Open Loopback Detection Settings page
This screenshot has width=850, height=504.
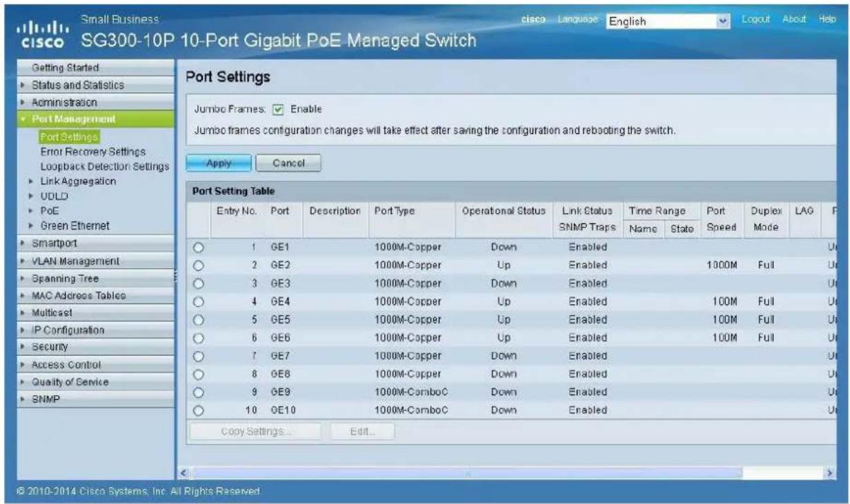click(x=104, y=166)
